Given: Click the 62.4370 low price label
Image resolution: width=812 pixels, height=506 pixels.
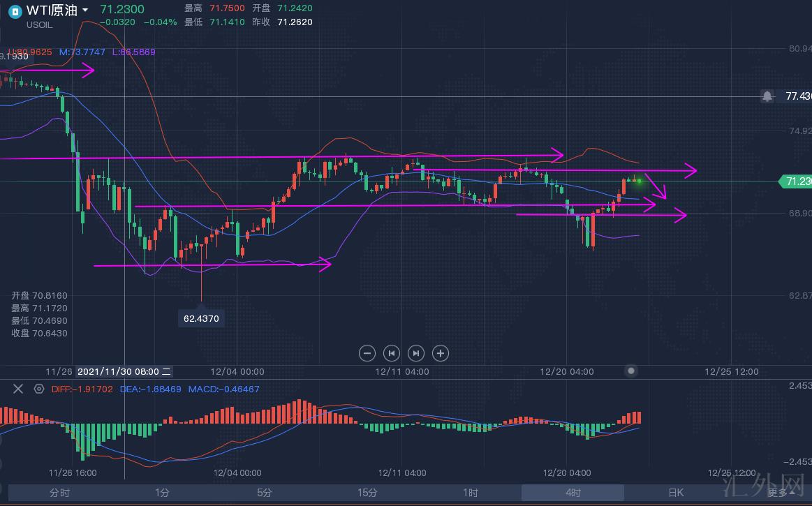Looking at the screenshot, I should pyautogui.click(x=201, y=318).
